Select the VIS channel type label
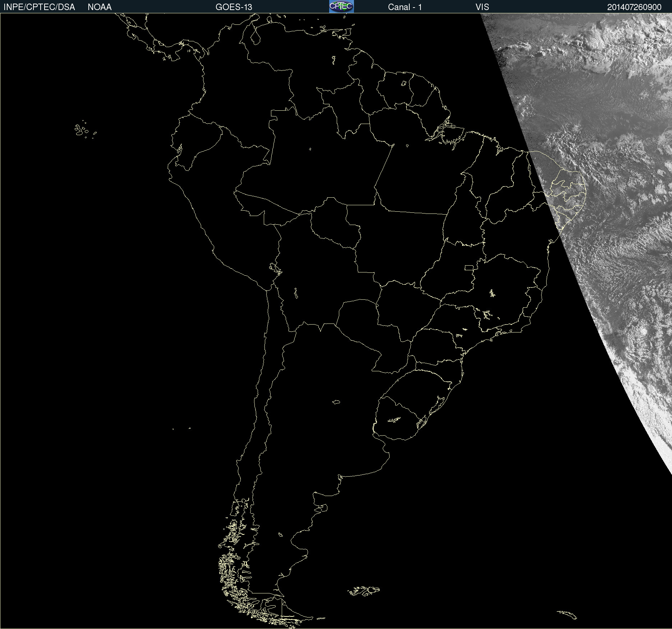The height and width of the screenshot is (629, 672). coord(482,7)
